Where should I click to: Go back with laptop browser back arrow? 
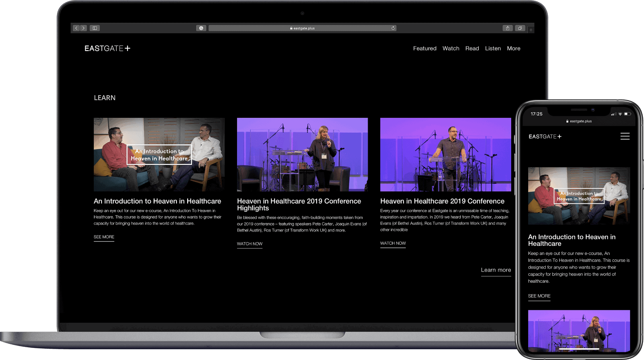(x=76, y=28)
